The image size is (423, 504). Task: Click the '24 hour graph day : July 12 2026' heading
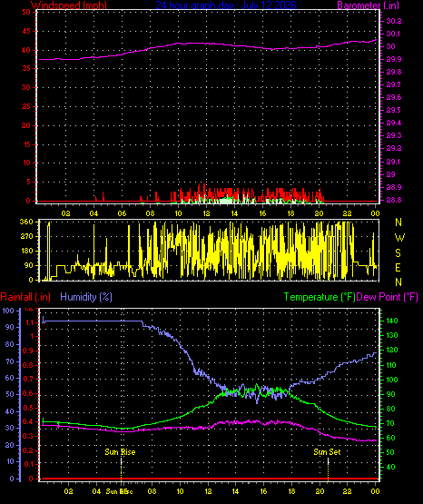[x=226, y=5]
